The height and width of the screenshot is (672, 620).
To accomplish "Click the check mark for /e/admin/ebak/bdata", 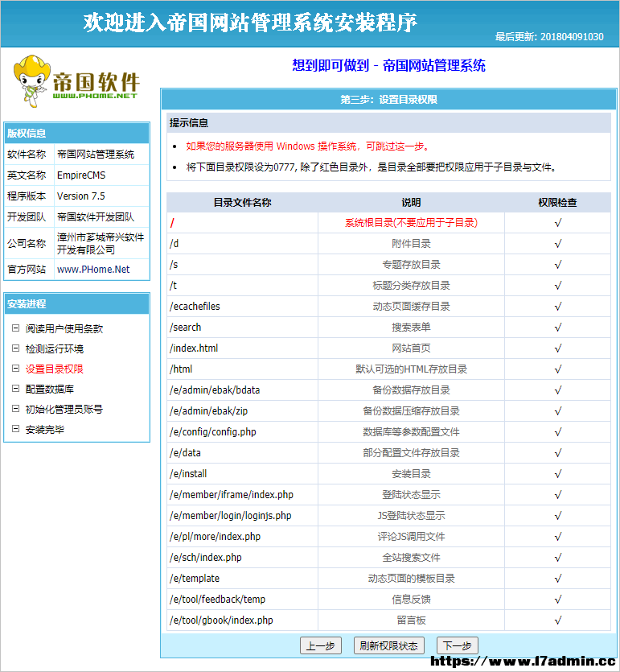I will point(557,390).
